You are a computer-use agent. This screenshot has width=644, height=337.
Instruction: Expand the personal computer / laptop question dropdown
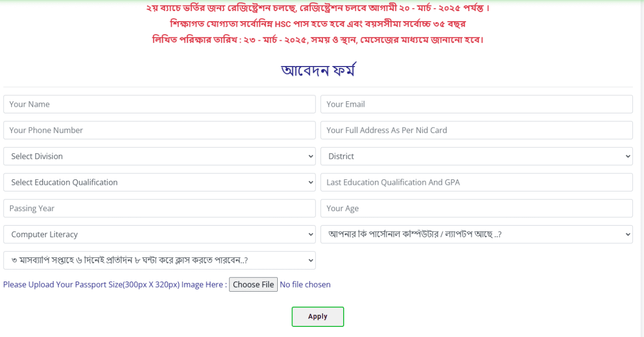pos(476,234)
